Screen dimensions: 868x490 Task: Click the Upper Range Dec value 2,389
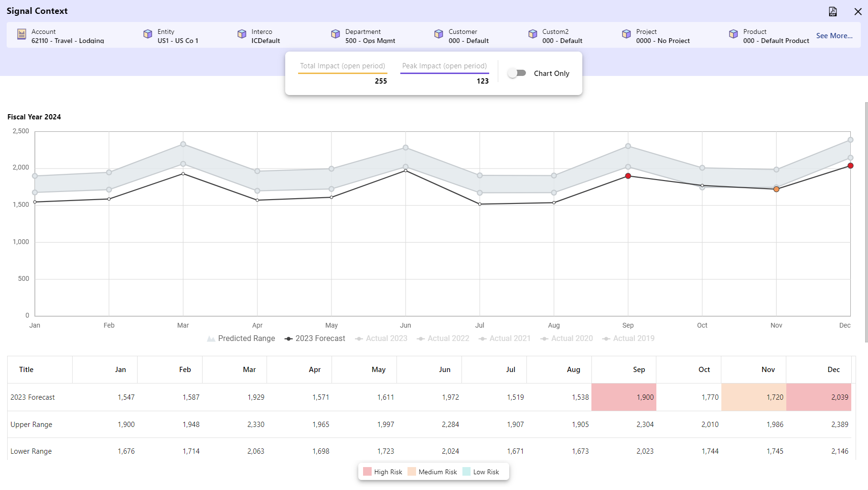coord(840,425)
